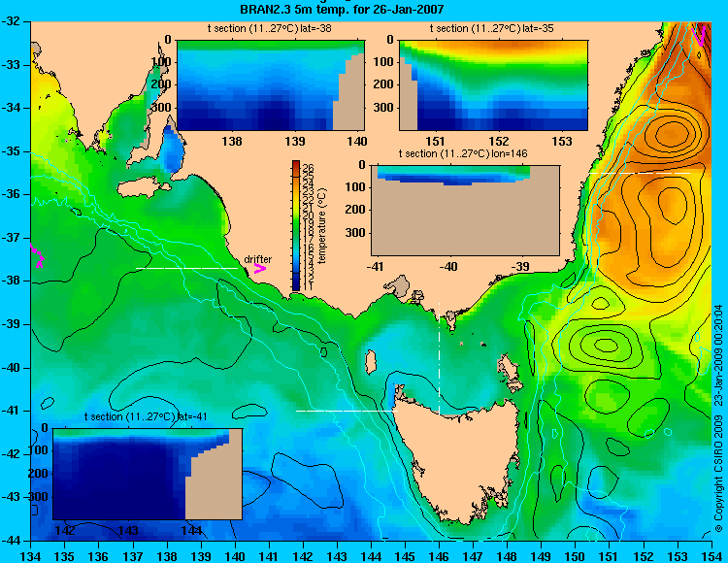
Task: Click the 300 depth label of the lat=-38 inset
Action: tap(163, 108)
